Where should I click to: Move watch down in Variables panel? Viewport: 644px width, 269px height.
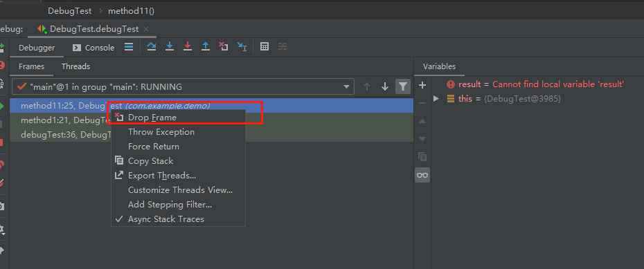click(x=422, y=139)
